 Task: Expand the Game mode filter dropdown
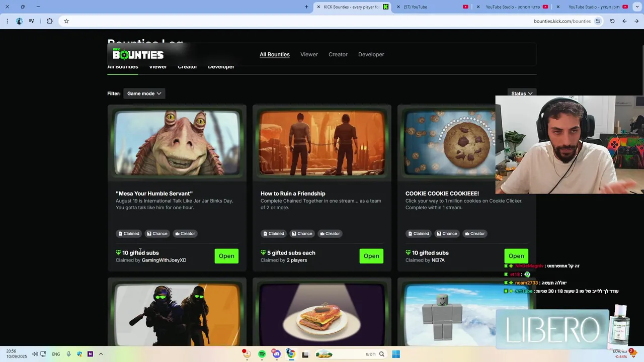[144, 94]
